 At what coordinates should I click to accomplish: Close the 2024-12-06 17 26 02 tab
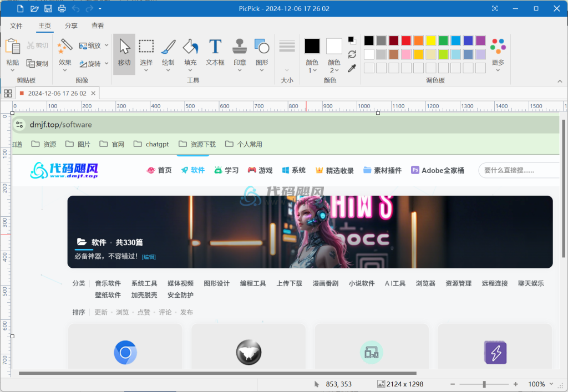coord(93,93)
